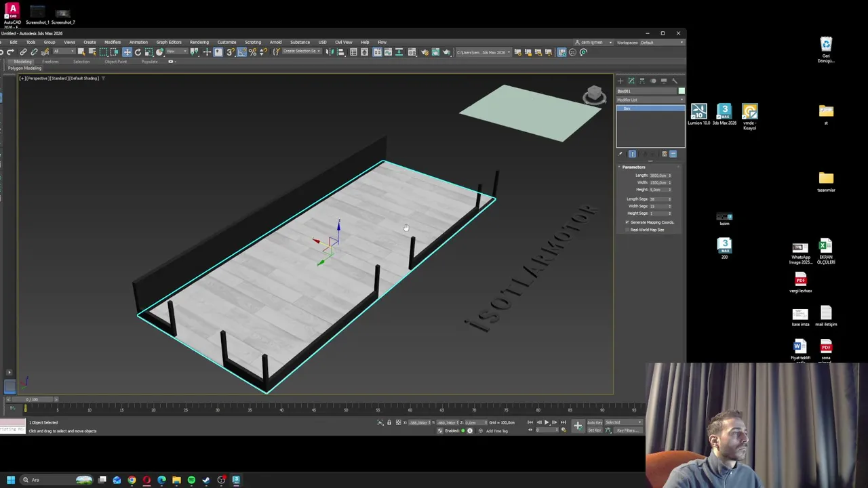
Task: Click the ViewCube in the viewport
Action: click(x=594, y=94)
